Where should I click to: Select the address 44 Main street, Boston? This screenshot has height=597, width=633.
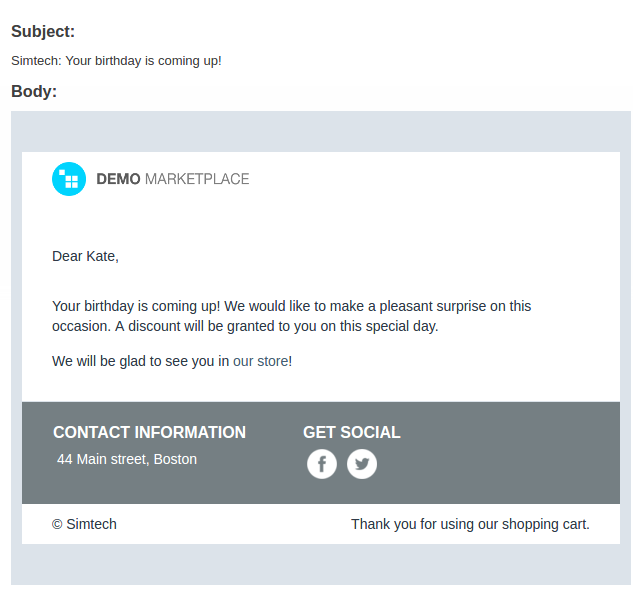coord(127,459)
